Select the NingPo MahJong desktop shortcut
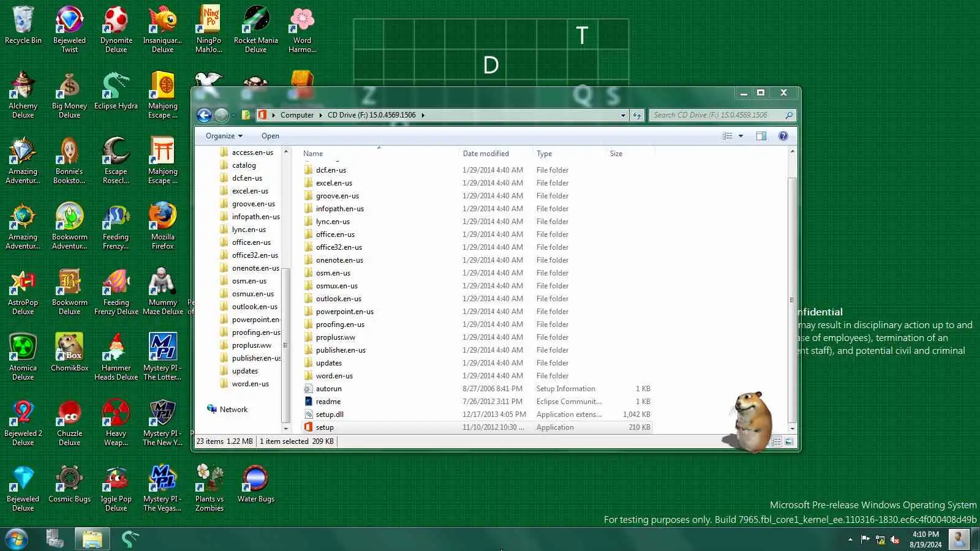Screen dimensions: 980x551 coord(209,29)
